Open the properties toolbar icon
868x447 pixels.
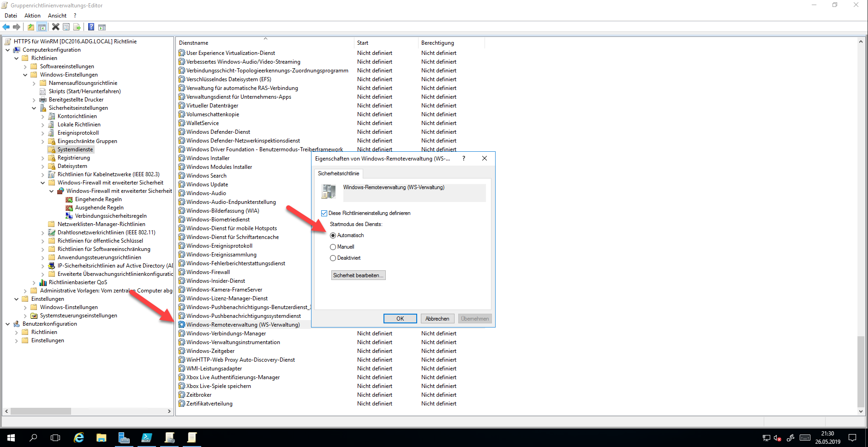coord(66,27)
